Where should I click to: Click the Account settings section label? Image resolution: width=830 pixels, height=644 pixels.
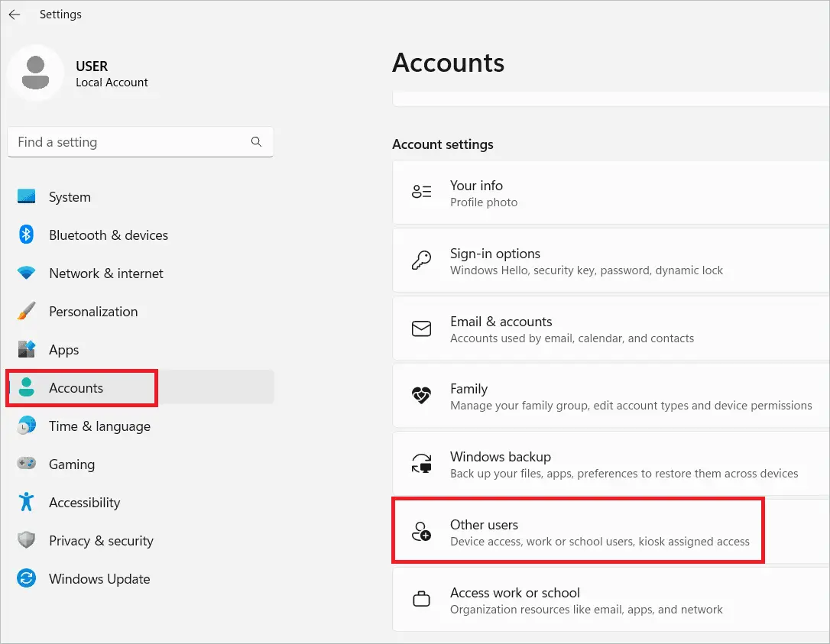click(443, 144)
